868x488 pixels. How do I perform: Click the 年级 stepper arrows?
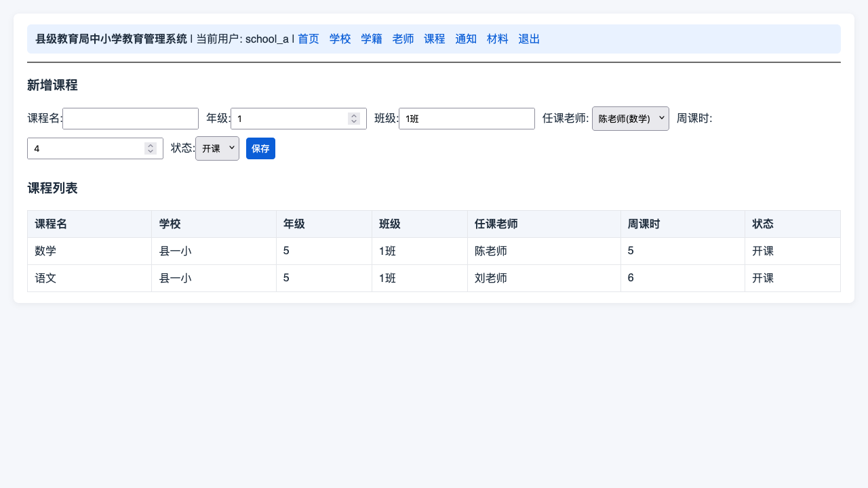[354, 119]
